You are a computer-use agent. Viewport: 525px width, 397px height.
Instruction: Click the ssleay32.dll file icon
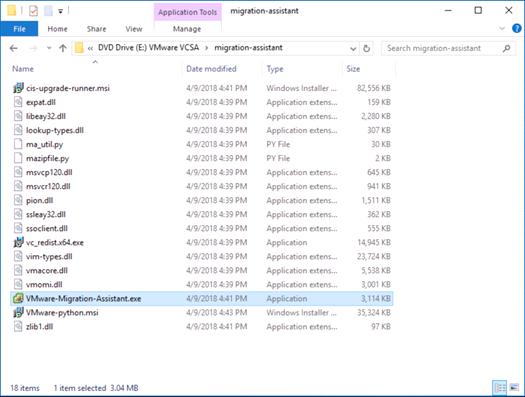point(18,215)
